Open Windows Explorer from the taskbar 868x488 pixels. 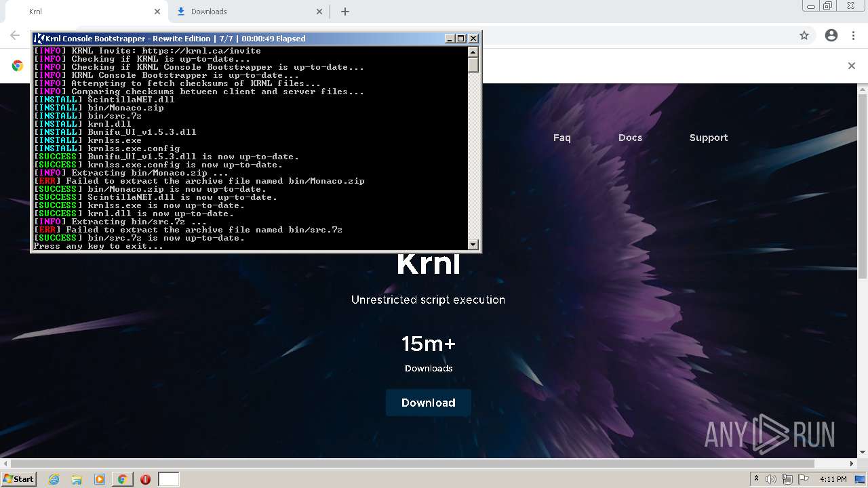tap(77, 479)
